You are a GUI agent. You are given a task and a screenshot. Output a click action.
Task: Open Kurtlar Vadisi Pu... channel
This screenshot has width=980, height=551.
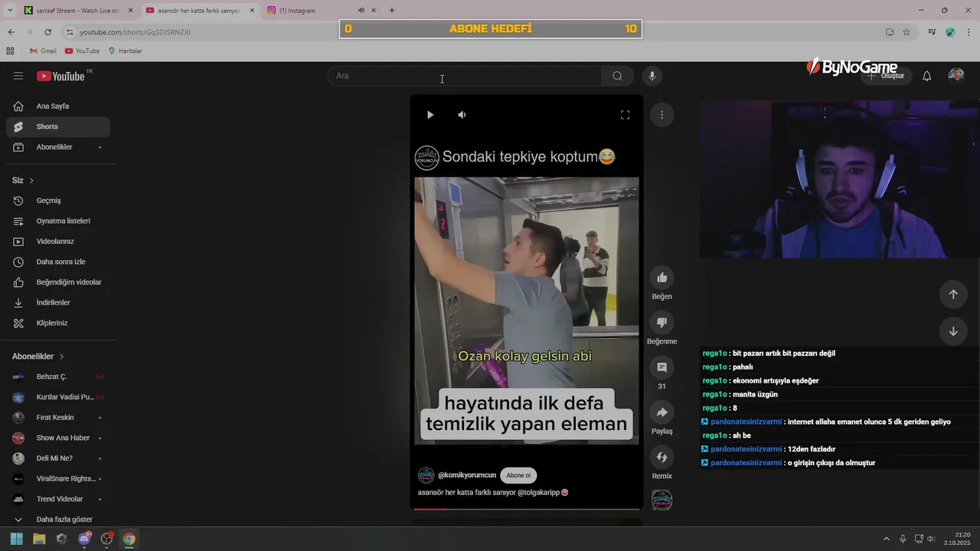(x=58, y=397)
